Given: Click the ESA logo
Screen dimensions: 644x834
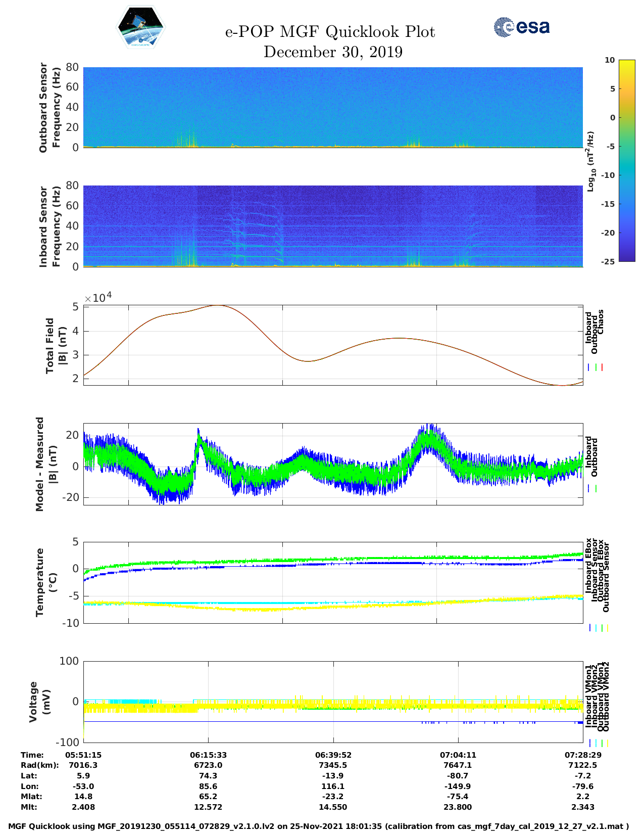Looking at the screenshot, I should [x=521, y=27].
